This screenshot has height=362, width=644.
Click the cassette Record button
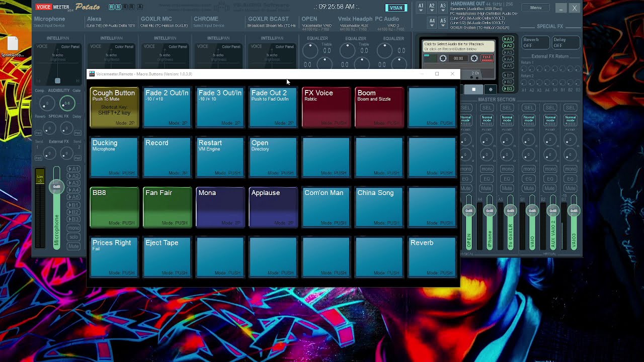[x=491, y=89]
